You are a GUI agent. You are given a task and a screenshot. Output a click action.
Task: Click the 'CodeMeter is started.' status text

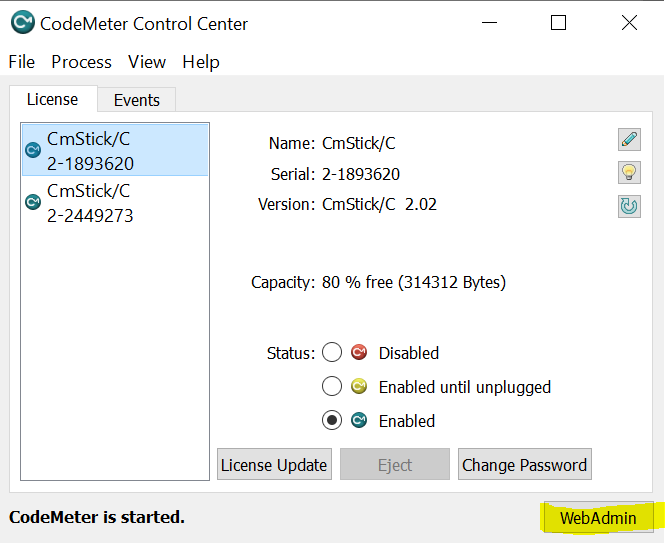tap(97, 517)
